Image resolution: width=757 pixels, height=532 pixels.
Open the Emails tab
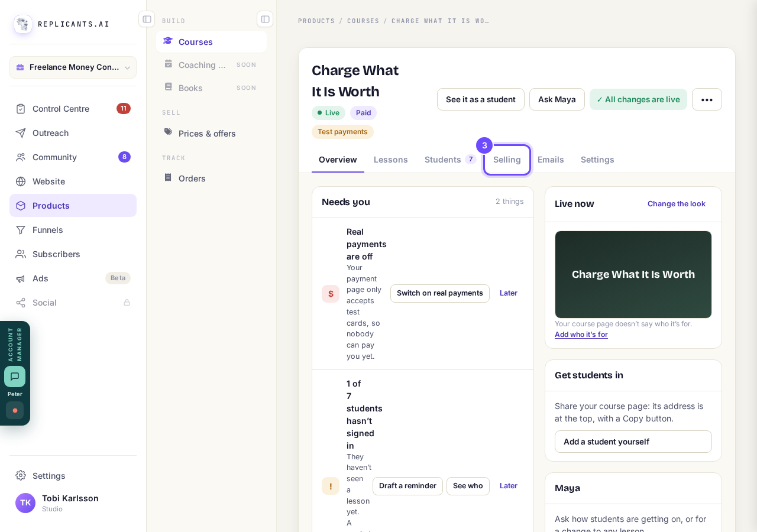pyautogui.click(x=551, y=160)
